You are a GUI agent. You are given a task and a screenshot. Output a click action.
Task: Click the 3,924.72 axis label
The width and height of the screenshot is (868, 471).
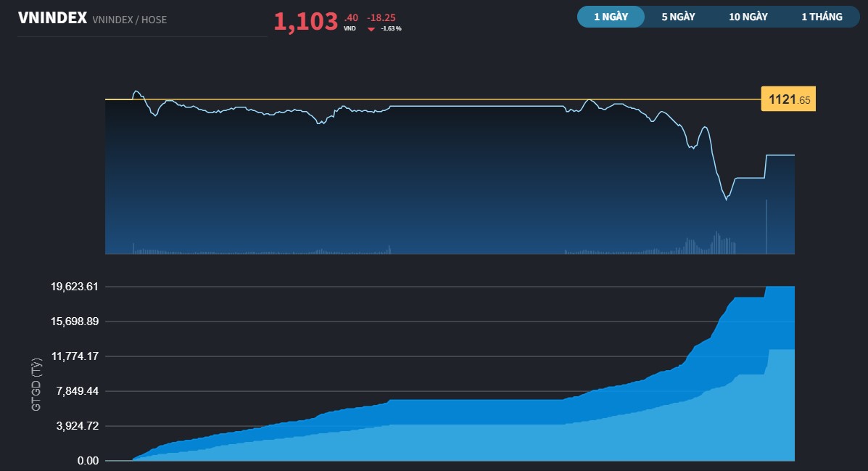77,426
